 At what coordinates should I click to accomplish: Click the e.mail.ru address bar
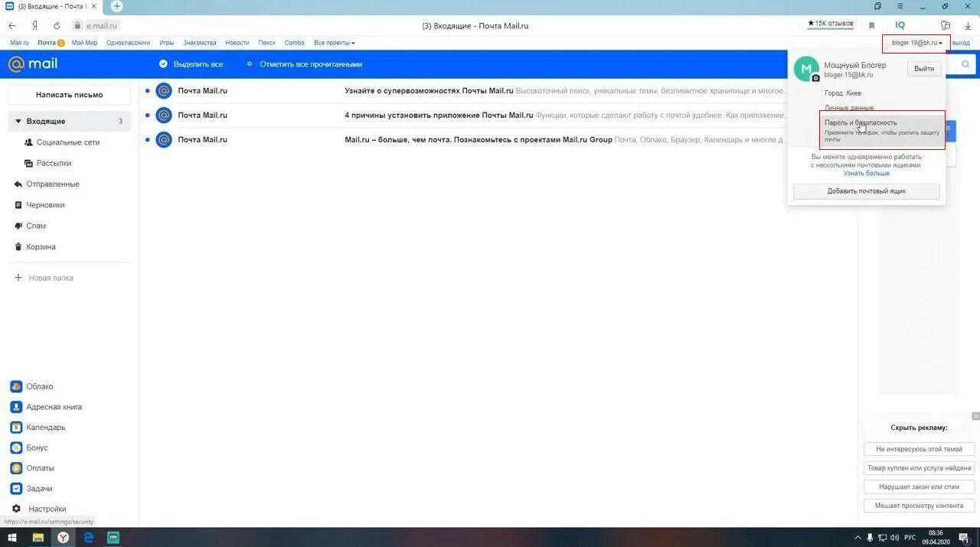102,25
